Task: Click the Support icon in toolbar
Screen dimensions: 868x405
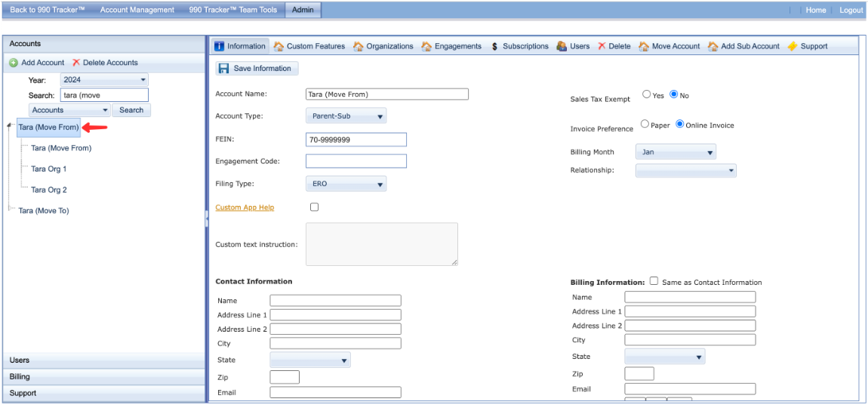Action: tap(793, 46)
